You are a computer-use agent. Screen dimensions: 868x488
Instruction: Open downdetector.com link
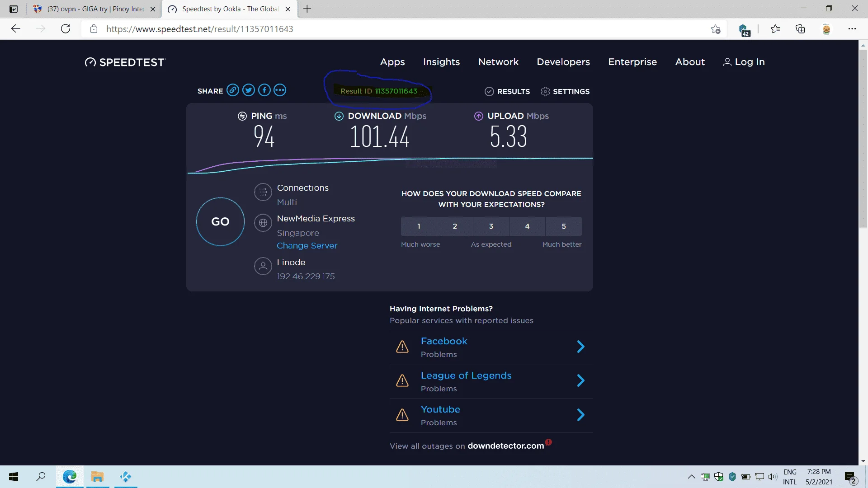click(x=506, y=446)
